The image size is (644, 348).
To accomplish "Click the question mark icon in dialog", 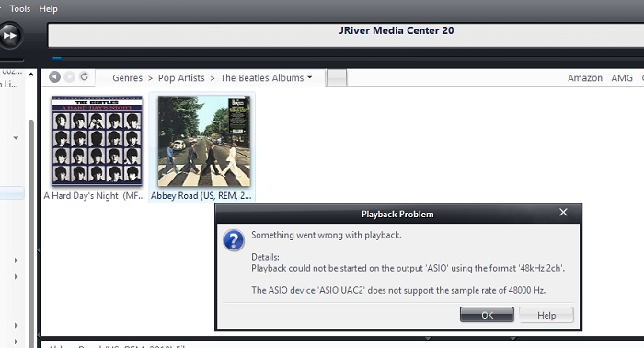I will point(234,240).
